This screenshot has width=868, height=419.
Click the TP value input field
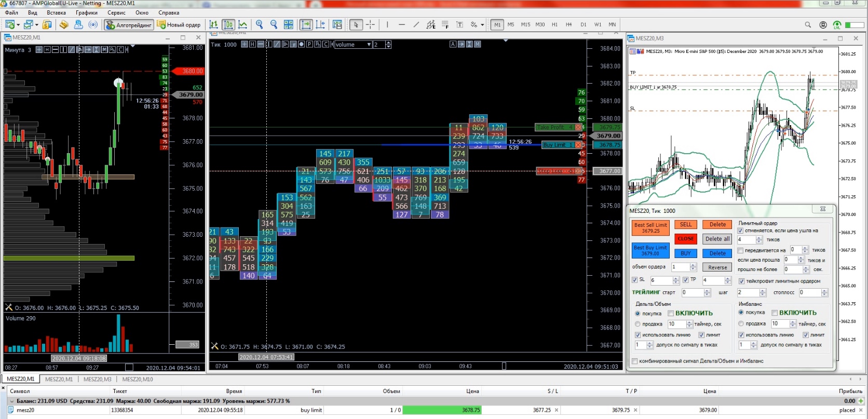pyautogui.click(x=713, y=280)
